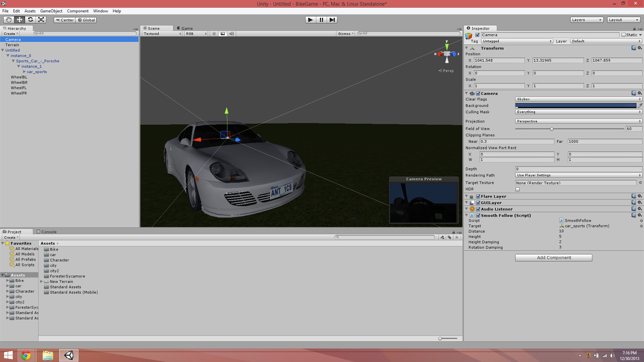Click the scene lighting sun icon
644x362 pixels.
coord(214,34)
